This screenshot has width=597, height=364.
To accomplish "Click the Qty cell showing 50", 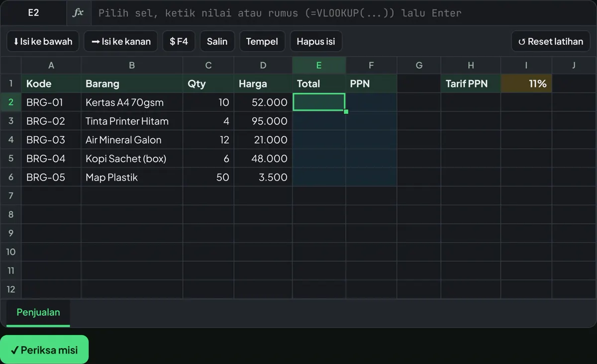I will [208, 177].
